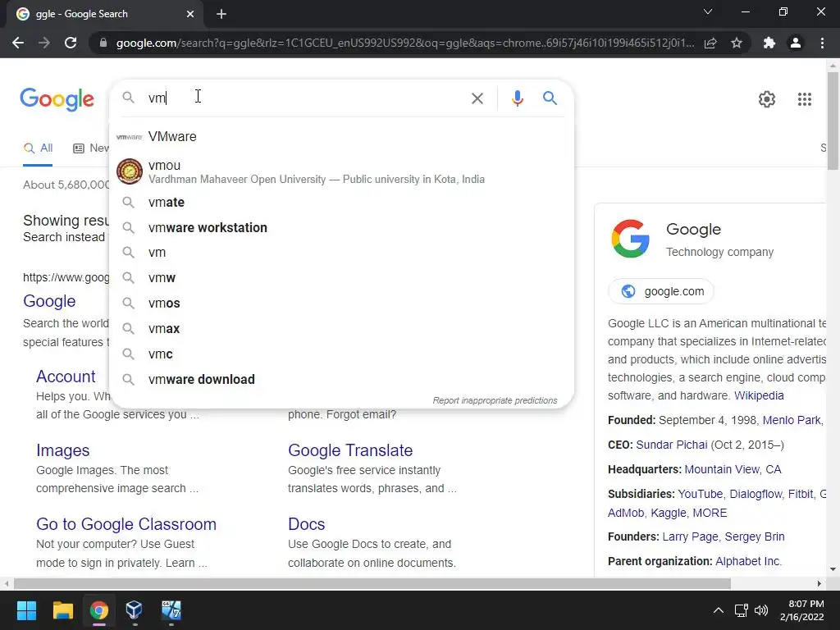Reload the current page
The width and height of the screenshot is (840, 630).
coord(71,43)
